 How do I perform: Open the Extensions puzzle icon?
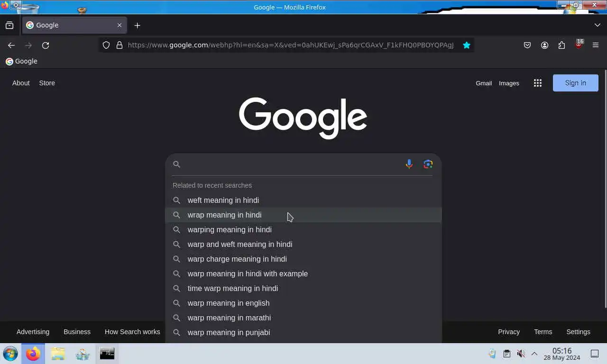[x=561, y=45]
